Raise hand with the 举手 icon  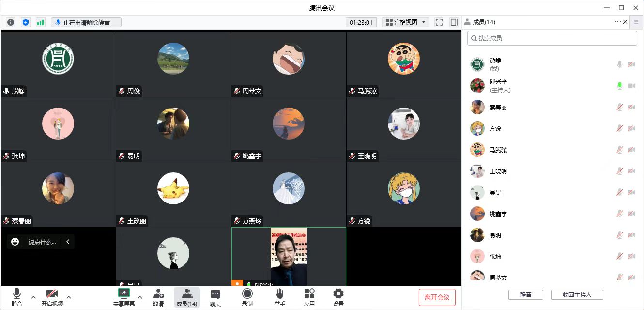pyautogui.click(x=279, y=297)
